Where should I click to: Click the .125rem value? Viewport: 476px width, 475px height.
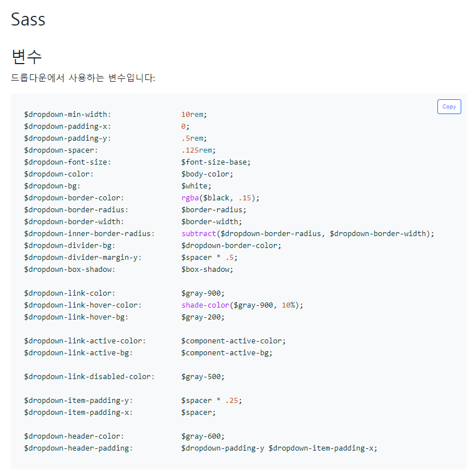[198, 150]
